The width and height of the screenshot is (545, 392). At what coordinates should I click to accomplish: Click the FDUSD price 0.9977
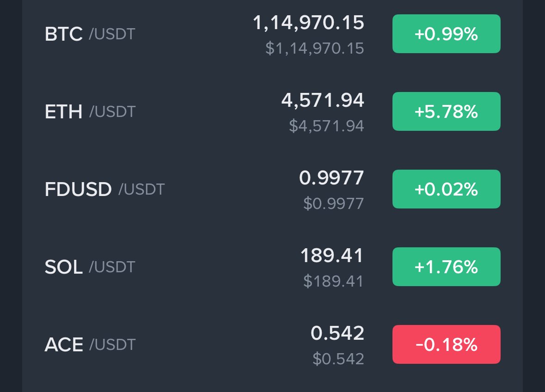(x=331, y=178)
